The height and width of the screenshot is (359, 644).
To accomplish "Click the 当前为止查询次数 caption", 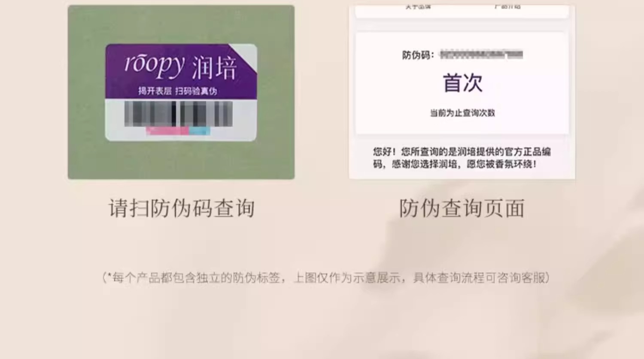I will [462, 113].
